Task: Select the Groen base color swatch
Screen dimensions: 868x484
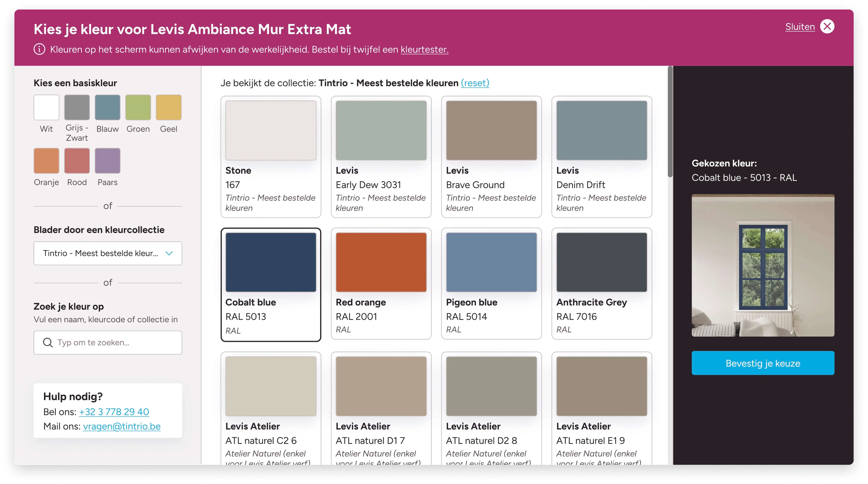Action: [x=138, y=107]
